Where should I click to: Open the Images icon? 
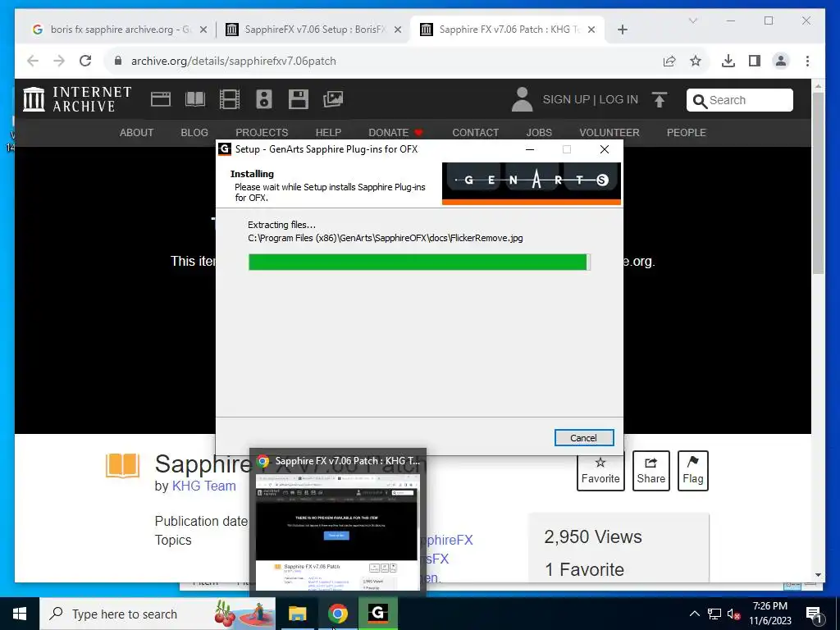(333, 99)
